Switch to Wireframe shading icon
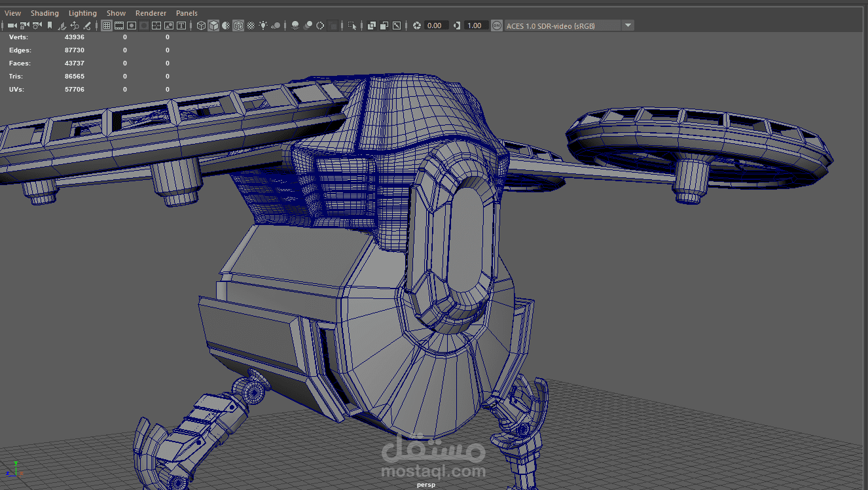Screen dimensions: 868x490 201,26
